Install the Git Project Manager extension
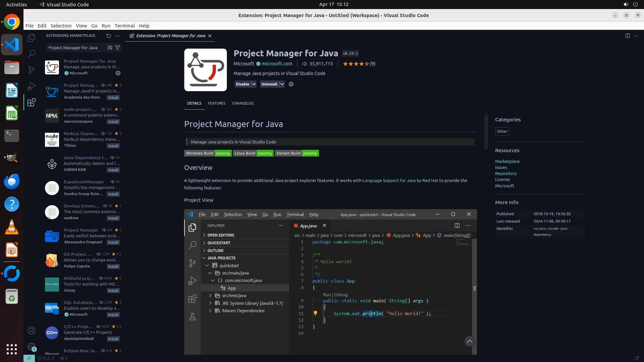This screenshot has width=644, height=362. (113, 266)
